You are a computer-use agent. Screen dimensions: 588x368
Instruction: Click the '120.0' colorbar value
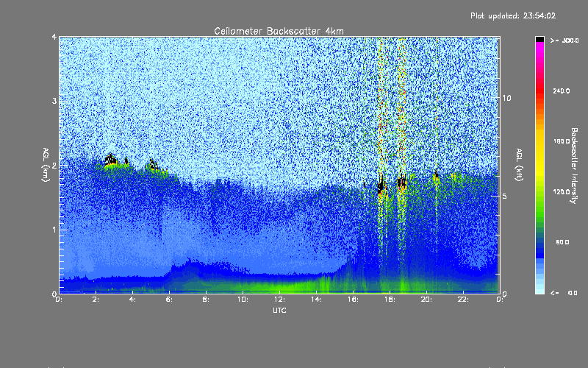(x=562, y=191)
